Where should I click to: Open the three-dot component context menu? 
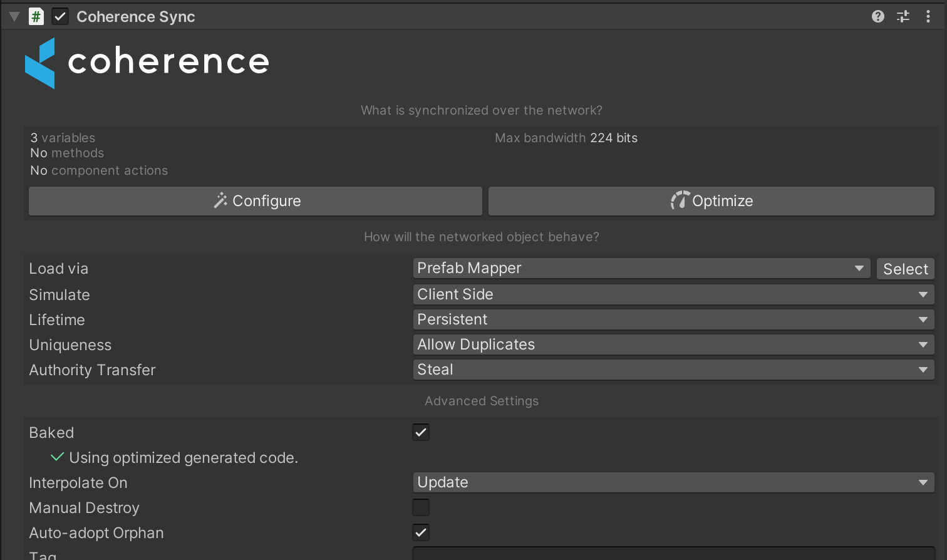(928, 16)
